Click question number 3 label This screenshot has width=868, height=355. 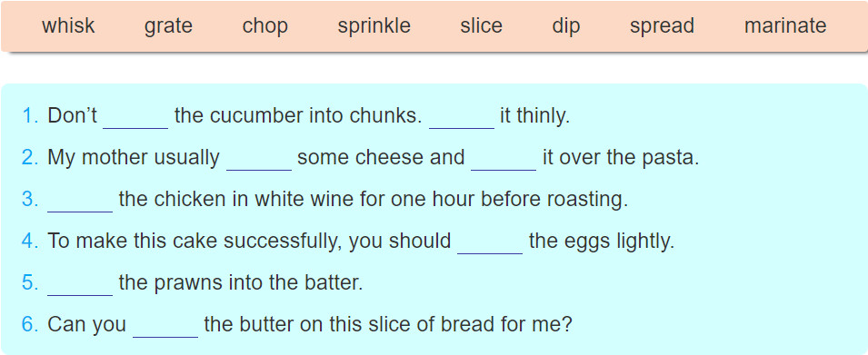tap(30, 199)
